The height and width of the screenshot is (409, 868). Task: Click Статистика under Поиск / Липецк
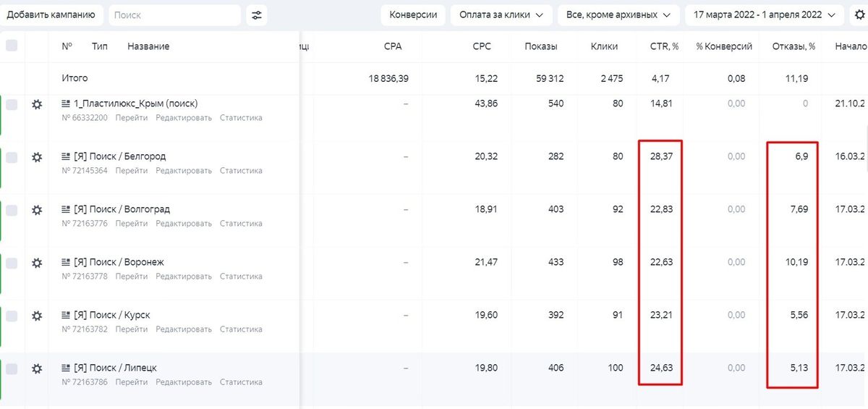[241, 382]
